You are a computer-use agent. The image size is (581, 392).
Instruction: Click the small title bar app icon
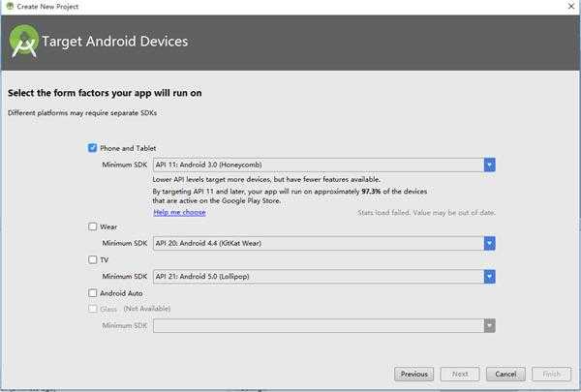point(10,6)
